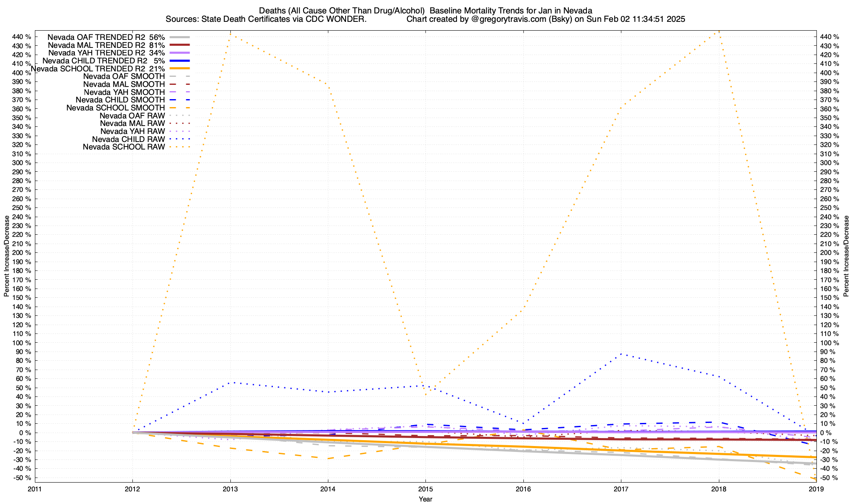Image resolution: width=861 pixels, height=504 pixels.
Task: Click the Nevada MAL TRENDED legend label
Action: (106, 45)
